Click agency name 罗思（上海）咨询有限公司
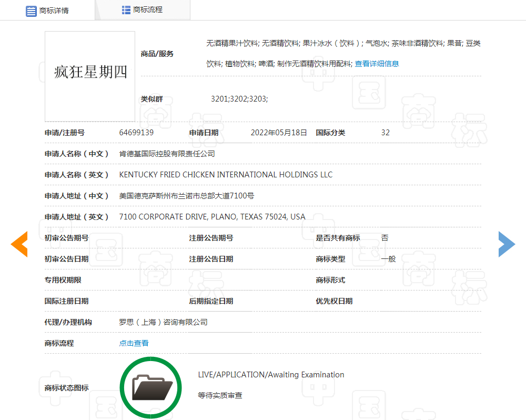This screenshot has height=420, width=526. (164, 322)
